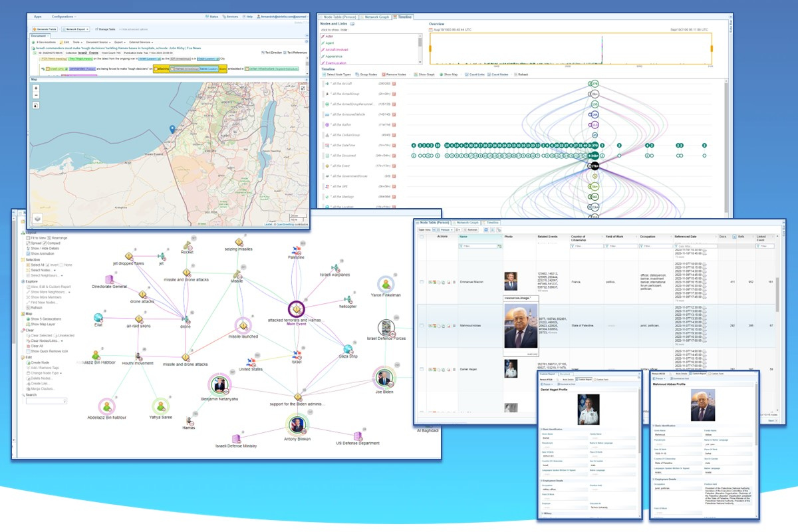Click the right handle of timeline Overview range

(x=712, y=49)
